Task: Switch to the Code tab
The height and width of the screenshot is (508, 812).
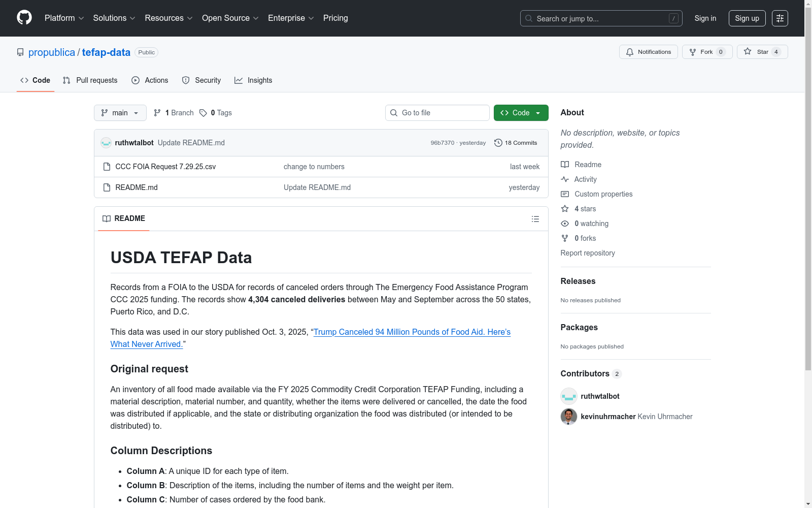Action: 36,80
